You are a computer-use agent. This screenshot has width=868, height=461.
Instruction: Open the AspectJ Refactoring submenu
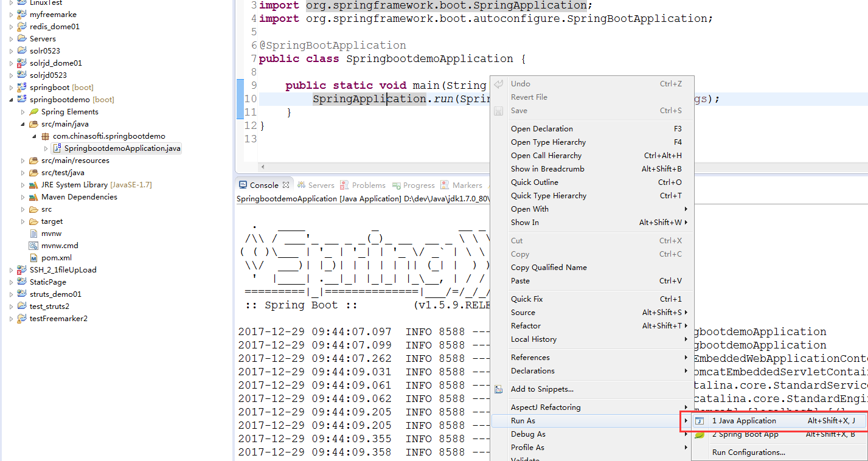coord(591,407)
